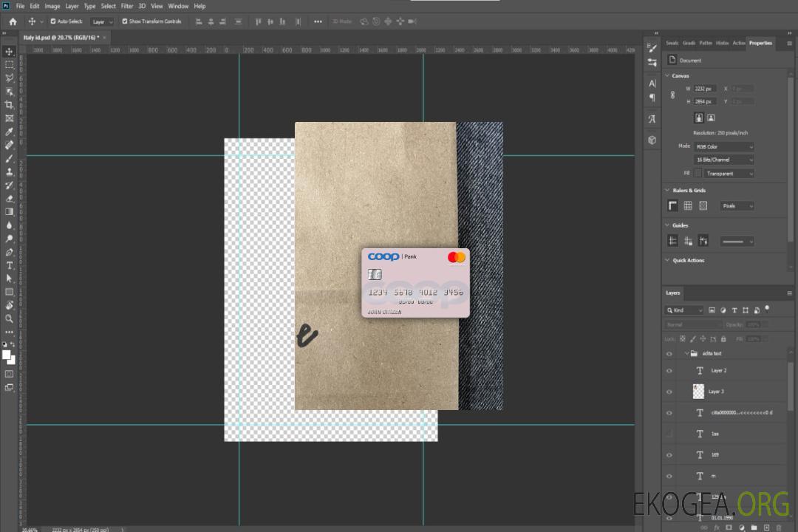Collapse the Rulers & Grids section
This screenshot has height=532, width=798.
(667, 190)
